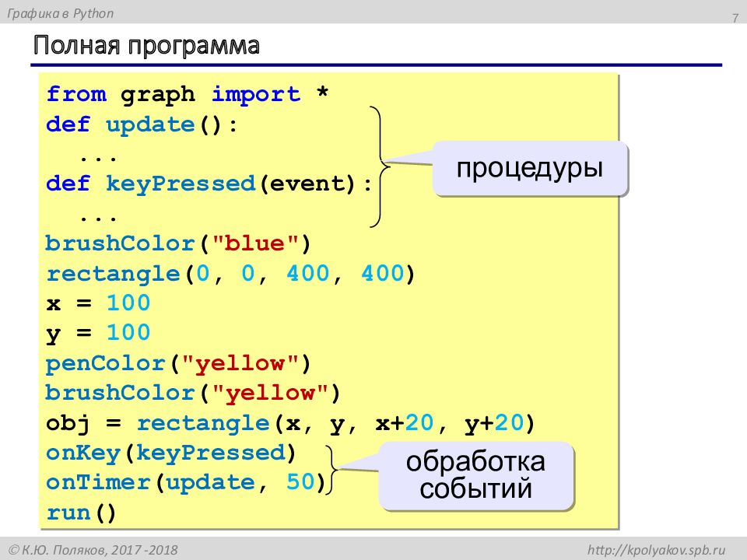This screenshot has height=560, width=747.
Task: Click the kpolyakov.spb.ru link in footer
Action: click(x=656, y=550)
